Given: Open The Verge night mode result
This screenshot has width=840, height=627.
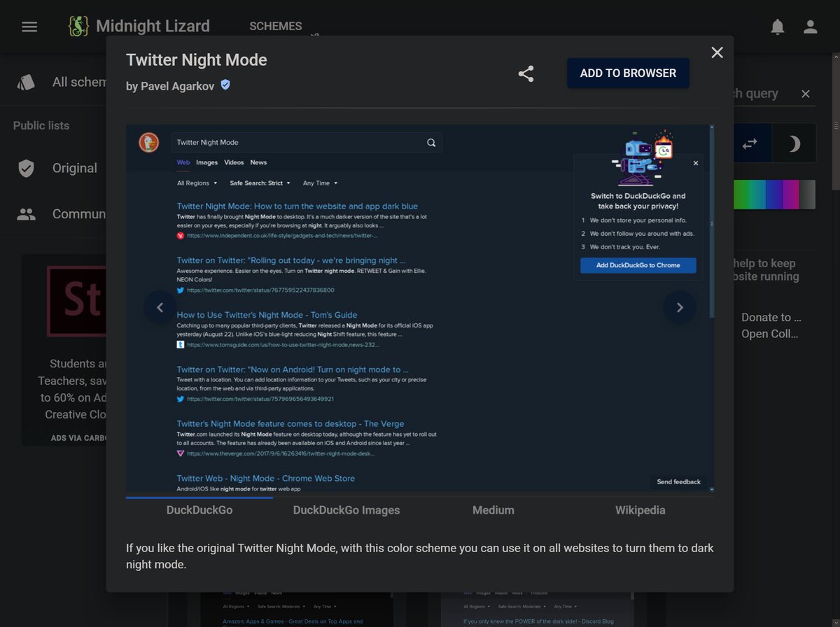Looking at the screenshot, I should (x=290, y=424).
